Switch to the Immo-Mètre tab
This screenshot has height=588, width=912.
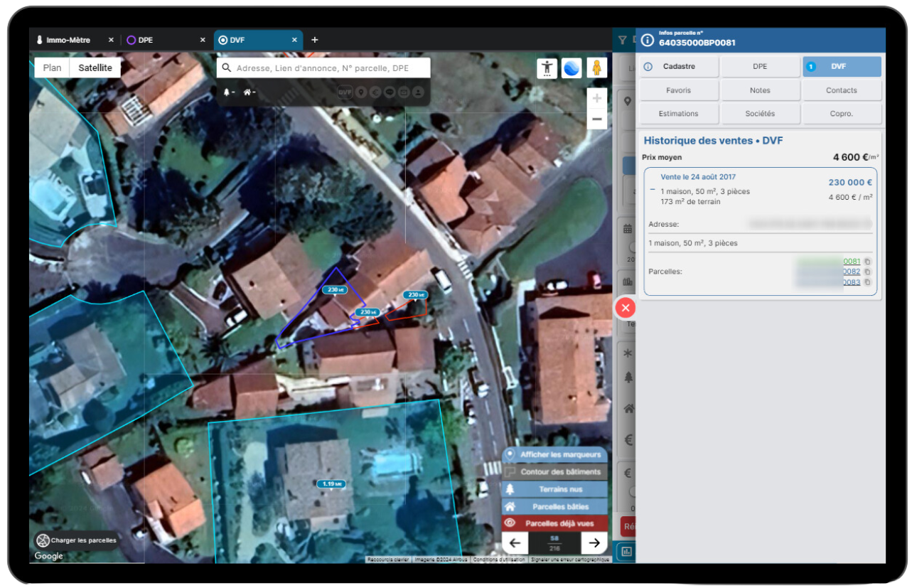(68, 40)
